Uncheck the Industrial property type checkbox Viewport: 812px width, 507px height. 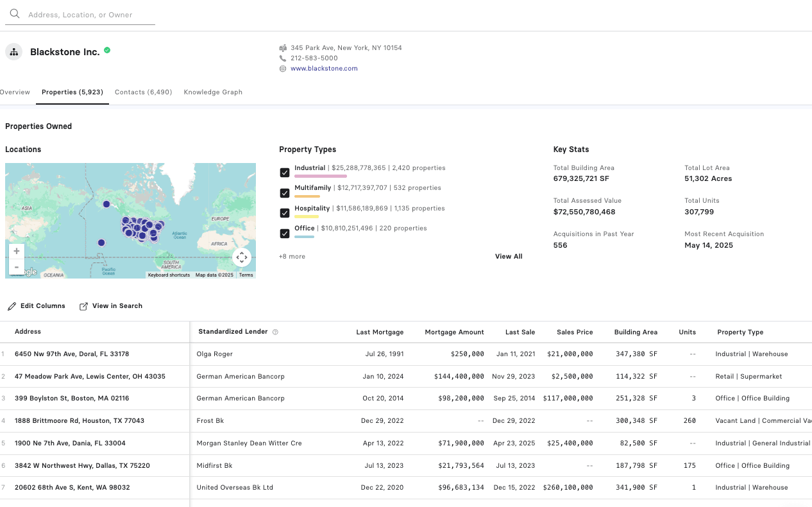pyautogui.click(x=285, y=173)
